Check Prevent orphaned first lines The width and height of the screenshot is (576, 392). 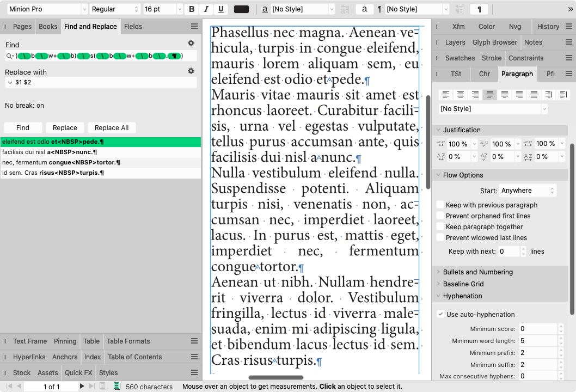440,216
